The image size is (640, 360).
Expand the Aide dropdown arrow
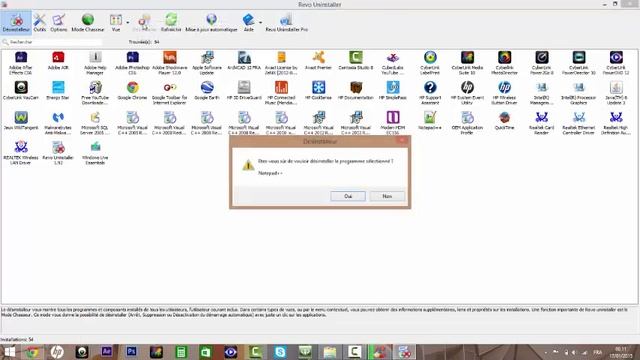[x=260, y=22]
